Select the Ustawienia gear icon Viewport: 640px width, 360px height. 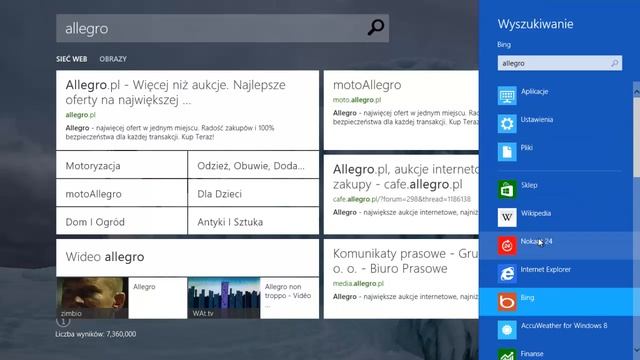[x=507, y=124]
